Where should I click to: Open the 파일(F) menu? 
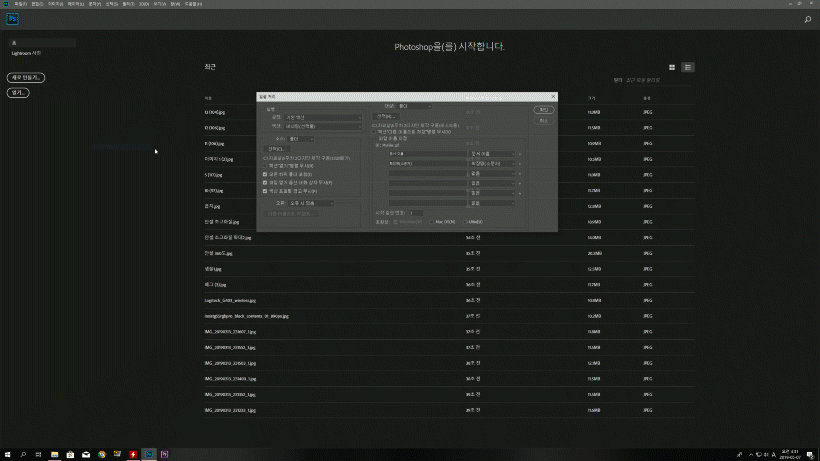coord(20,4)
